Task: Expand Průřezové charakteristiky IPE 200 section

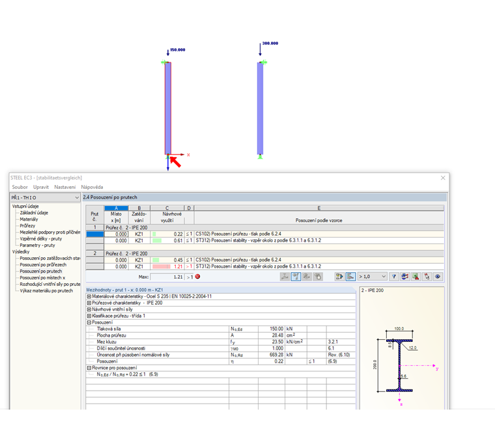Action: pos(89,303)
